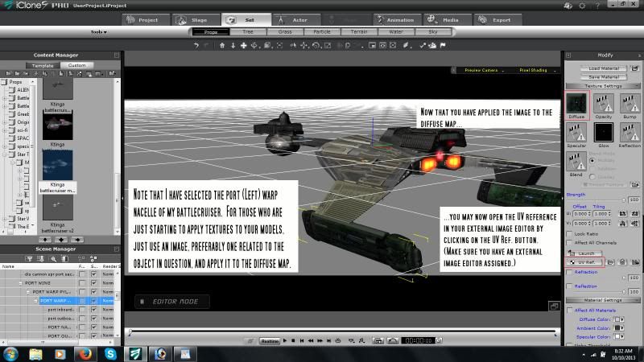This screenshot has height=362, width=644.
Task: Open the Animation main tab
Action: point(397,19)
